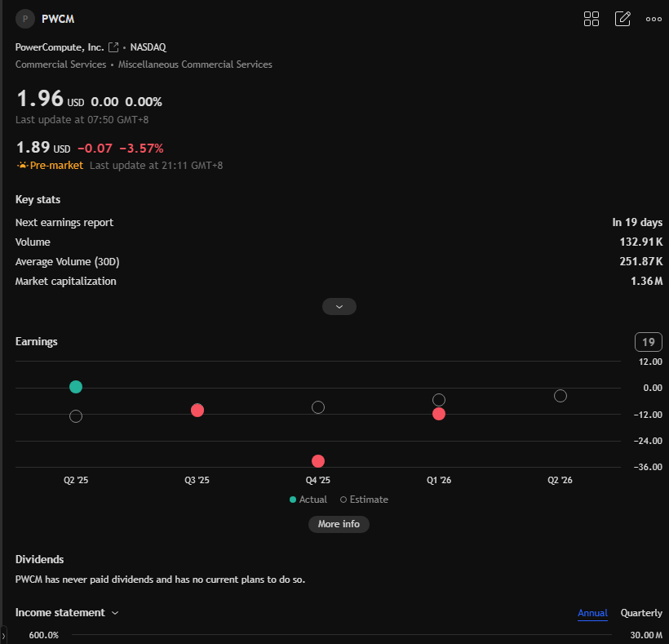669x644 pixels.
Task: Click the Q3 '25 axis label
Action: (x=197, y=480)
